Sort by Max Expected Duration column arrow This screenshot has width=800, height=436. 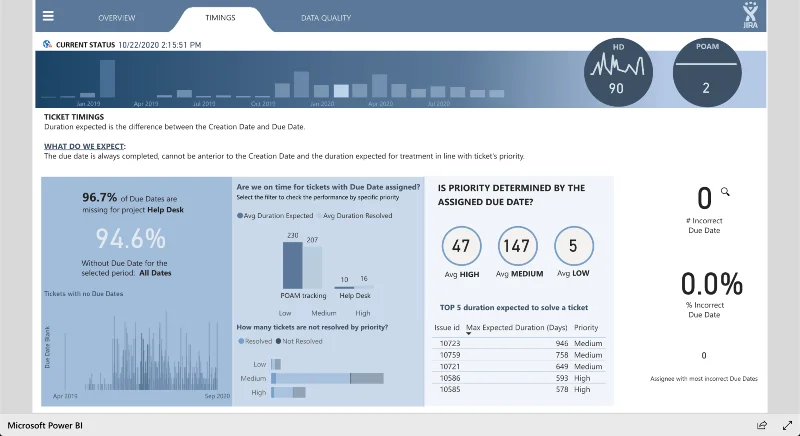(x=468, y=334)
